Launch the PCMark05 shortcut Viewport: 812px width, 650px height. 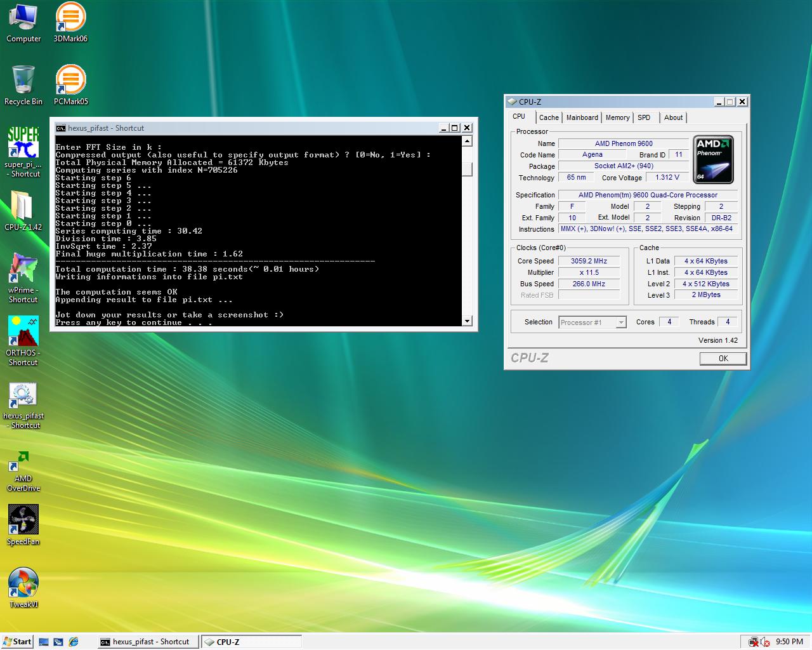pos(70,86)
